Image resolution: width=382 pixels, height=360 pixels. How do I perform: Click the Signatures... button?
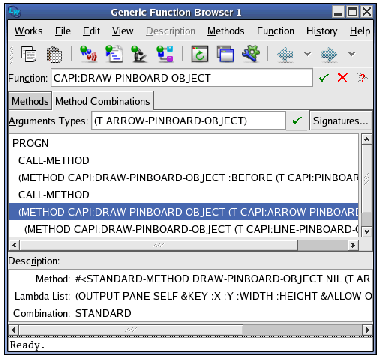341,121
